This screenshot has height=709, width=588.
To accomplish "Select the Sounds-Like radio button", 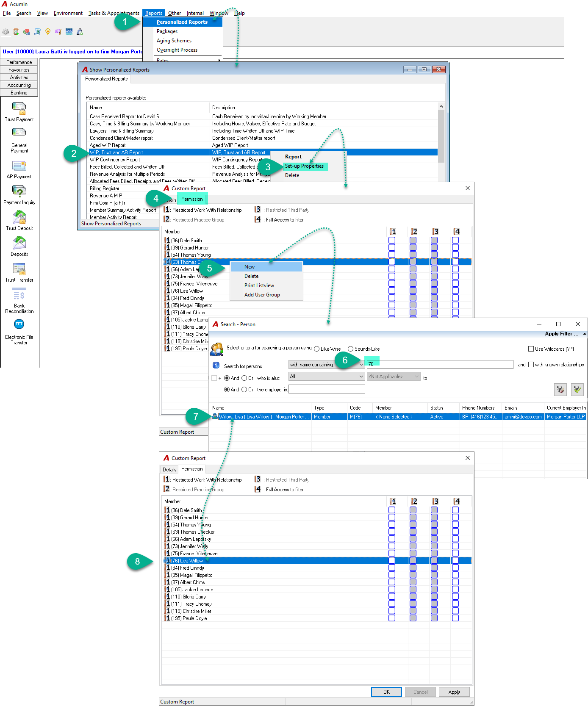I will click(x=350, y=349).
